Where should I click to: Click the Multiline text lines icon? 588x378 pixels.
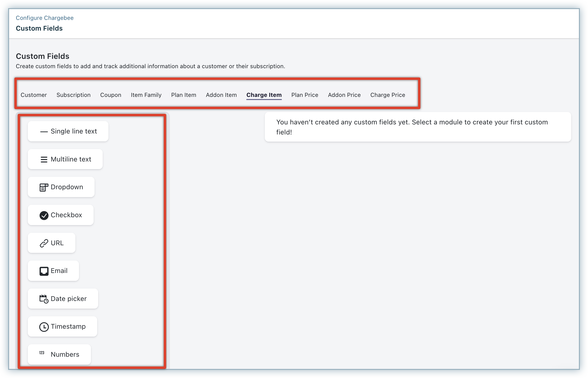44,160
